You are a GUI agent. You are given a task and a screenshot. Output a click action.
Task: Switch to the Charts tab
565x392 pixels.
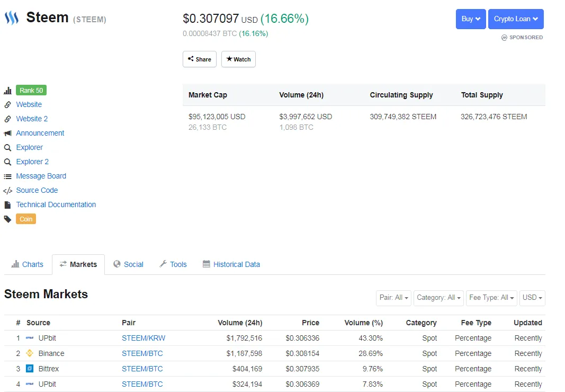pyautogui.click(x=28, y=264)
